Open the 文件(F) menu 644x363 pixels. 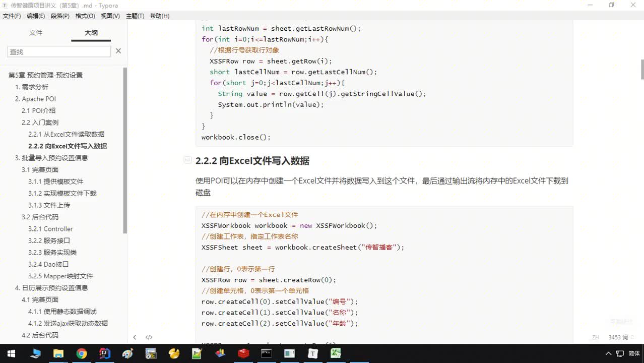(x=12, y=16)
